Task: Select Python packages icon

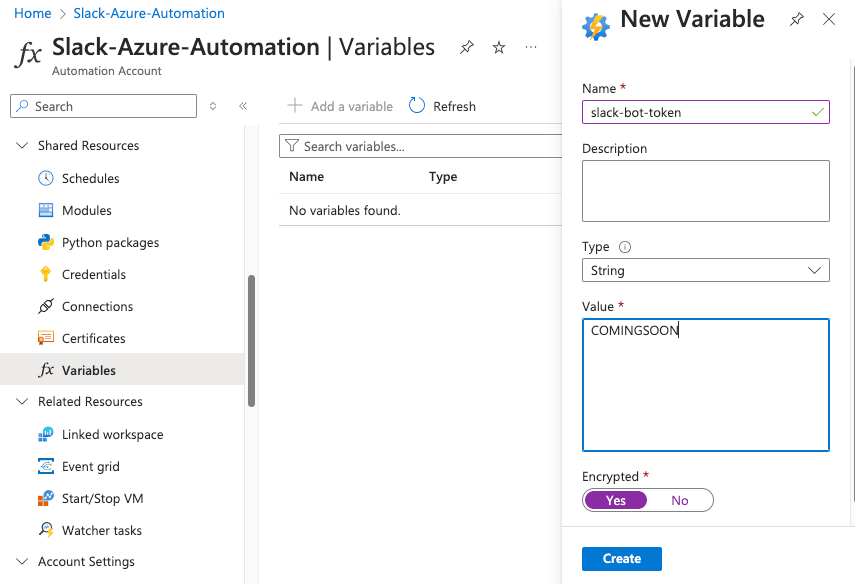Action: point(46,242)
